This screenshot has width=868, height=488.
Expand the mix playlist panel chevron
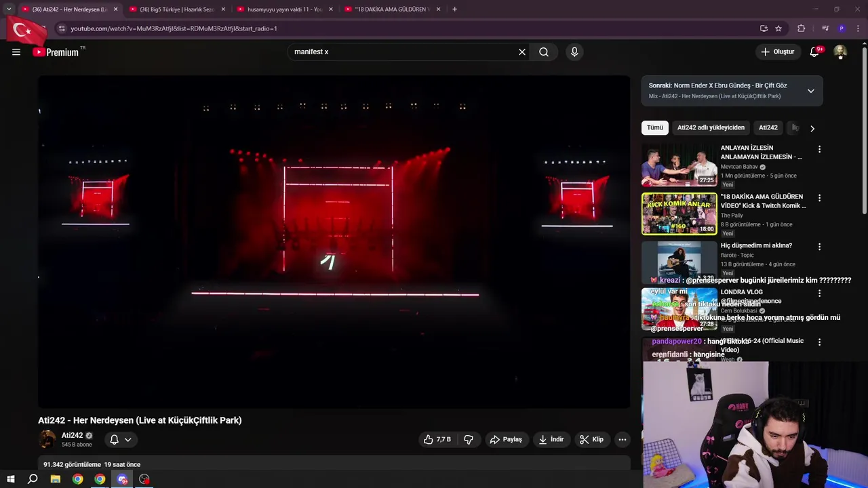coord(810,91)
